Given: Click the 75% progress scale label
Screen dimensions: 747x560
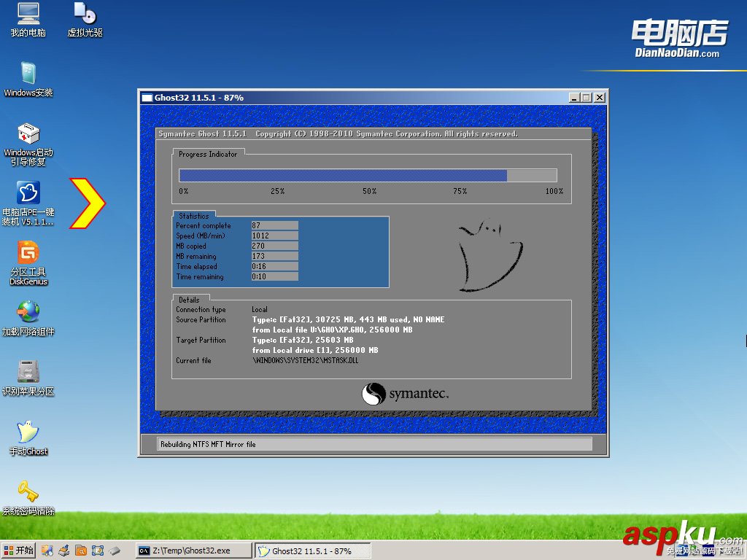Looking at the screenshot, I should pos(460,191).
